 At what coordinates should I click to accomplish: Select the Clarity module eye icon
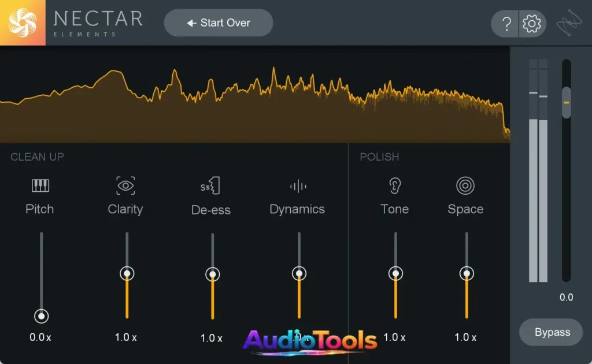[125, 185]
